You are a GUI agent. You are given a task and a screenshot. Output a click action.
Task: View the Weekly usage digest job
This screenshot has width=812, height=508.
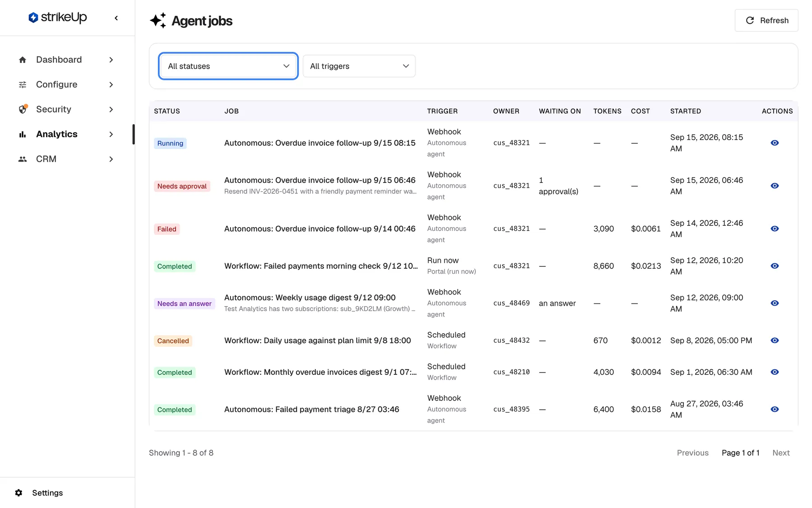pyautogui.click(x=775, y=303)
